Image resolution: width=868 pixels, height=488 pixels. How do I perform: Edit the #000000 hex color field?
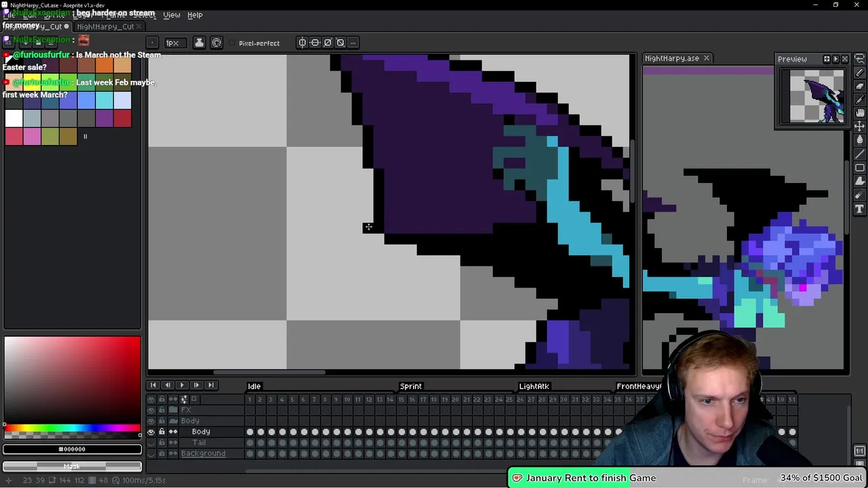pos(72,449)
